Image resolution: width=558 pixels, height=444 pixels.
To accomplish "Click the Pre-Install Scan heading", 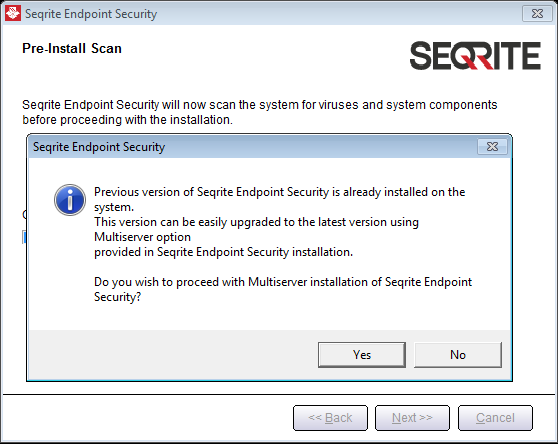I will coord(72,48).
